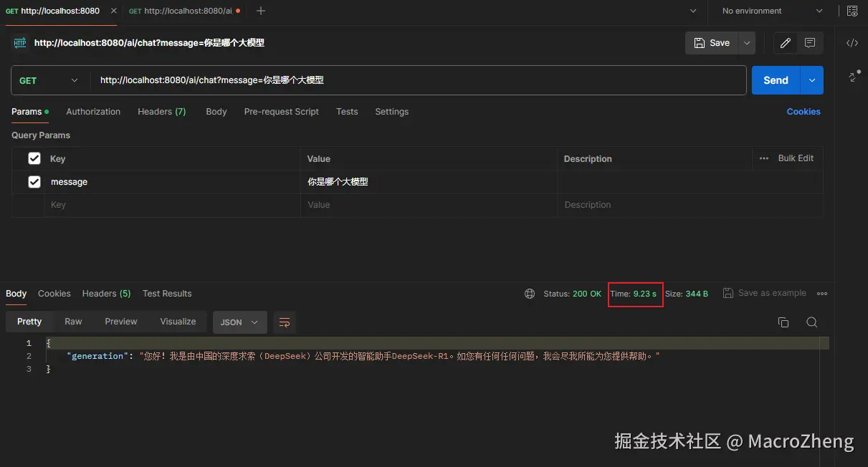Image resolution: width=868 pixels, height=467 pixels.
Task: Expand the Save options arrow
Action: (747, 43)
